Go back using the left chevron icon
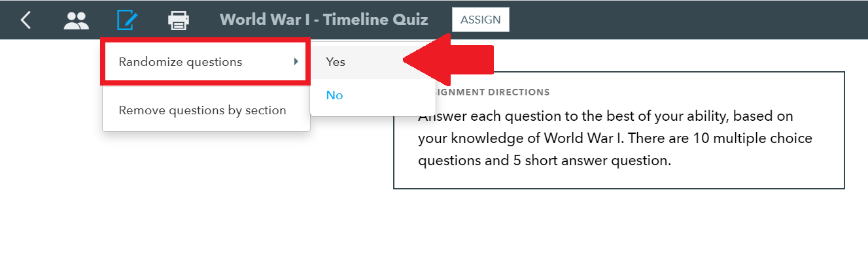 click(26, 20)
